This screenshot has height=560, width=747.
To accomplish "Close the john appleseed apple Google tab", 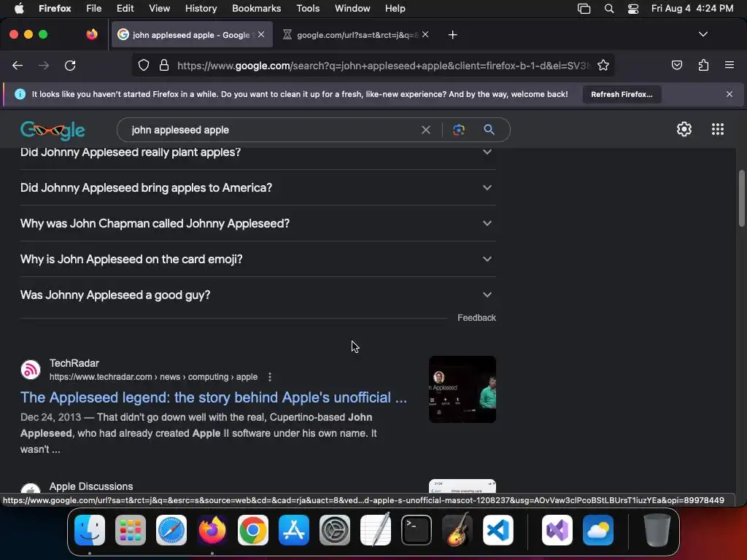I will [261, 35].
